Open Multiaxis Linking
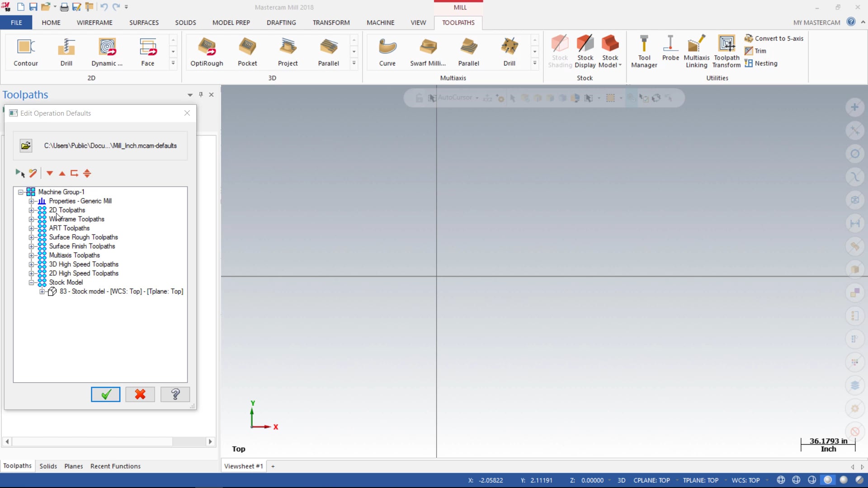This screenshot has height=488, width=868. (697, 52)
